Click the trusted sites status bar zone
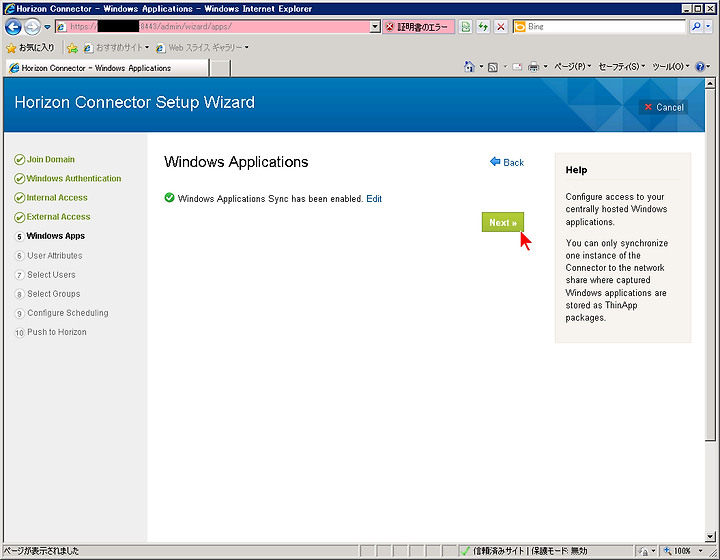The height and width of the screenshot is (560, 720). [523, 551]
